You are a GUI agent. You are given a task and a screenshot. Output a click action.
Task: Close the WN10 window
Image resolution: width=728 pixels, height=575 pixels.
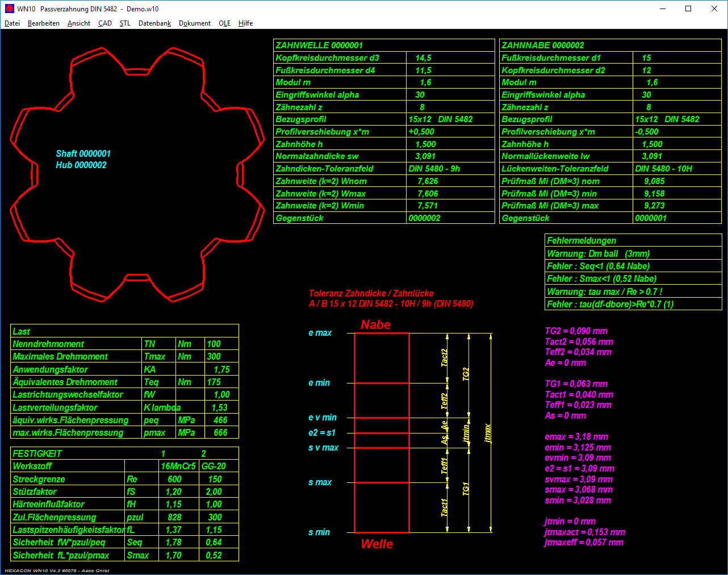click(x=714, y=9)
